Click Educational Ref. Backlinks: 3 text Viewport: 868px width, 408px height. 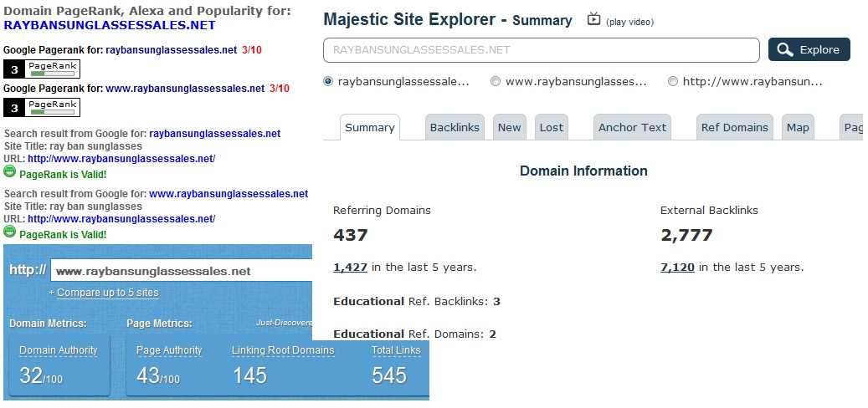coord(417,301)
